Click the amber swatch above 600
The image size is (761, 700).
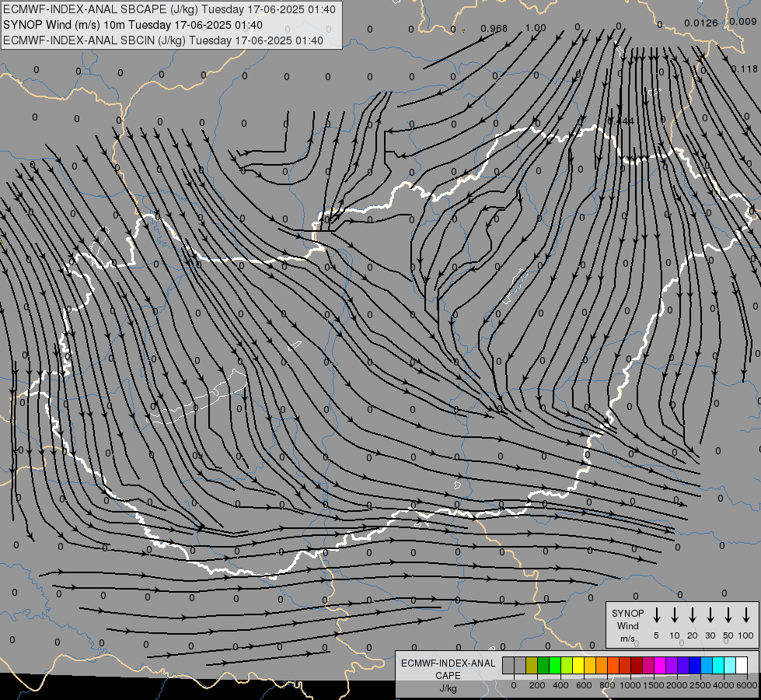[x=590, y=665]
